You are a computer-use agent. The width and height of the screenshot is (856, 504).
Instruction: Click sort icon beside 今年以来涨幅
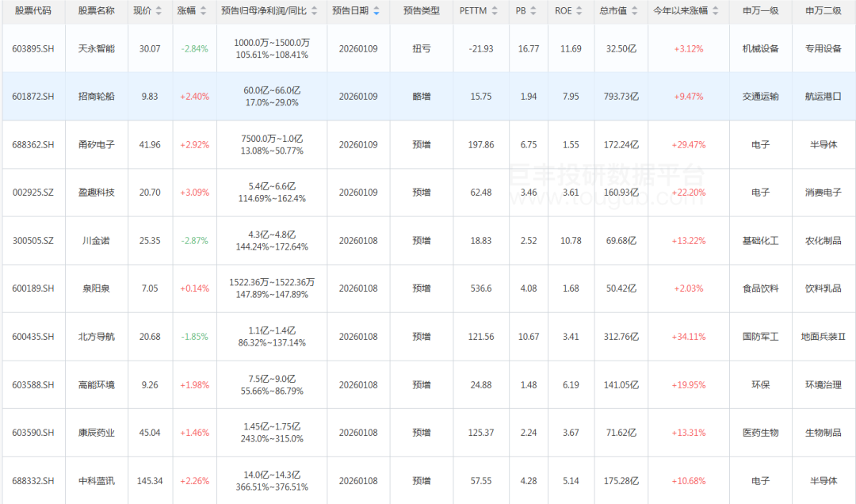[716, 12]
